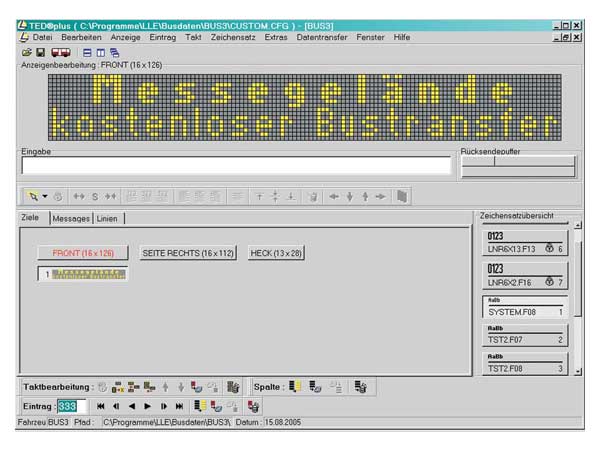Switch to the Messages tab
Viewport: 600px width, 452px height.
click(71, 219)
